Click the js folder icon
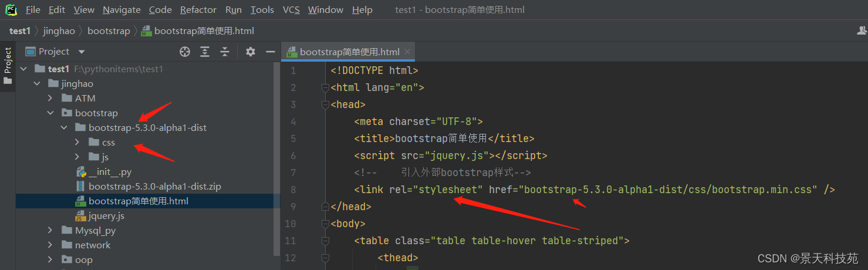 94,157
